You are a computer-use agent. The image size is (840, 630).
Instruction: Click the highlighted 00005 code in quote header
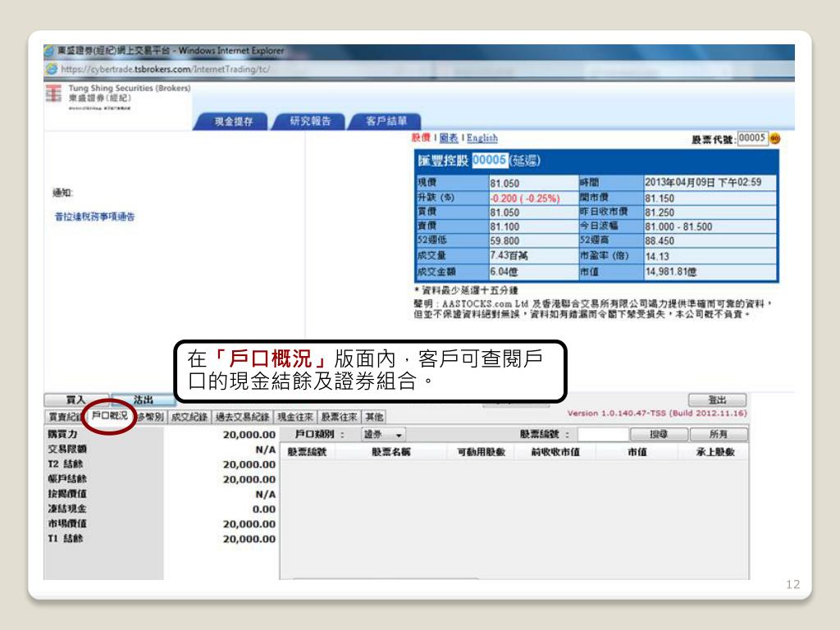pyautogui.click(x=489, y=160)
